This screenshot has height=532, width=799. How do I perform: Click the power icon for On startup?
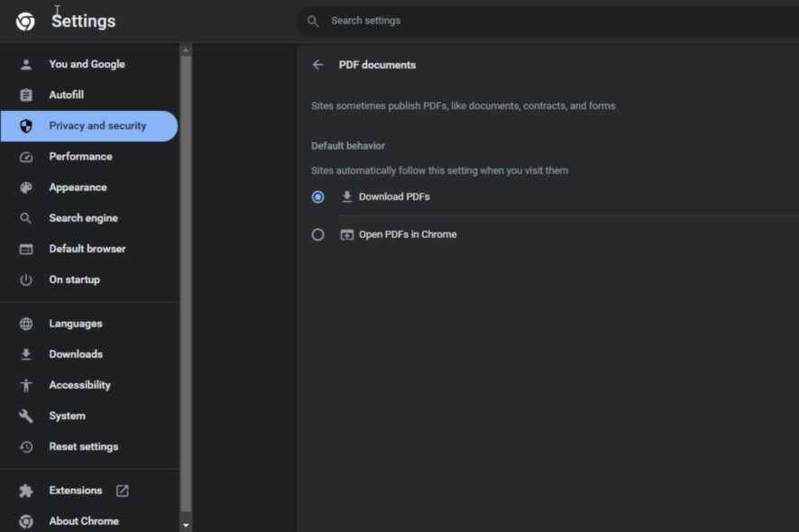pos(26,280)
